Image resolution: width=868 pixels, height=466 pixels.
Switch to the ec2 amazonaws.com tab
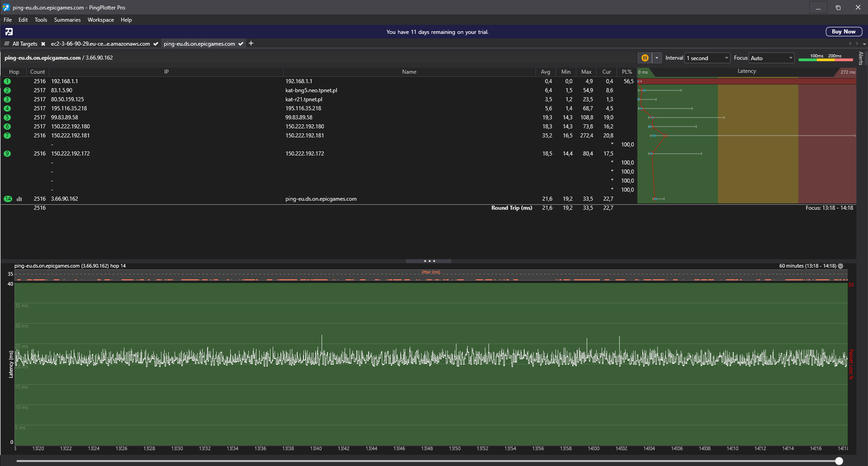click(100, 44)
